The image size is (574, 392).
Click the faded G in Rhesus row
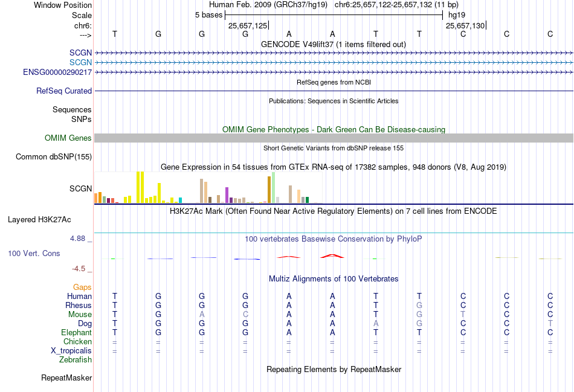pyautogui.click(x=419, y=305)
